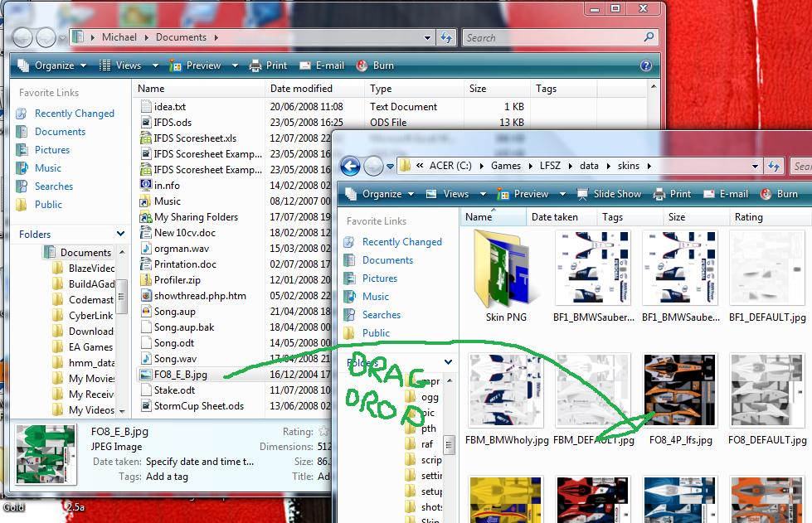This screenshot has width=812, height=523.
Task: Click Documents favorite link in skins window
Action: (x=387, y=260)
